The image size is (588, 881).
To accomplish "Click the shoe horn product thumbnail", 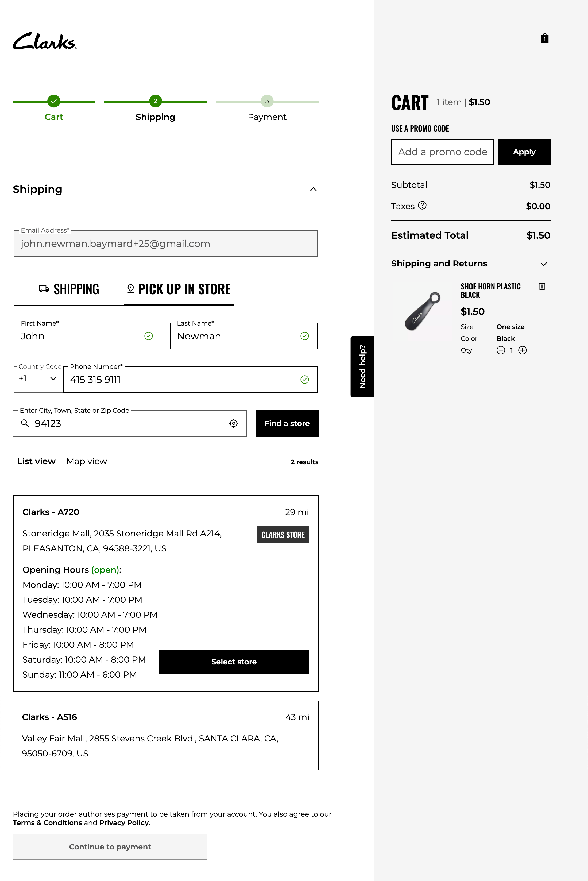I will (423, 311).
